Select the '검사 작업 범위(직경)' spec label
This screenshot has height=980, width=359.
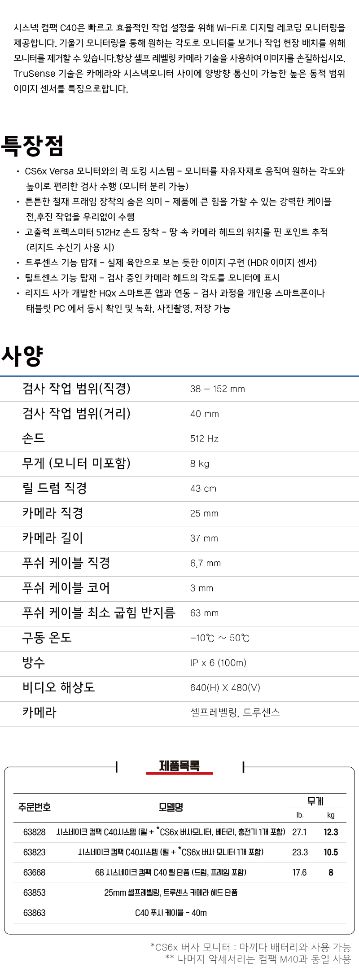pyautogui.click(x=76, y=388)
